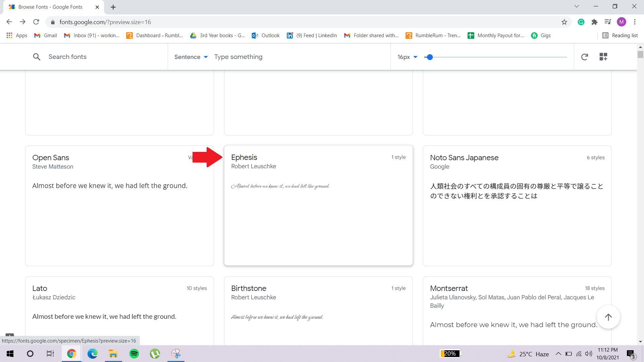
Task: Select the Browse Fonts tab
Action: [54, 7]
